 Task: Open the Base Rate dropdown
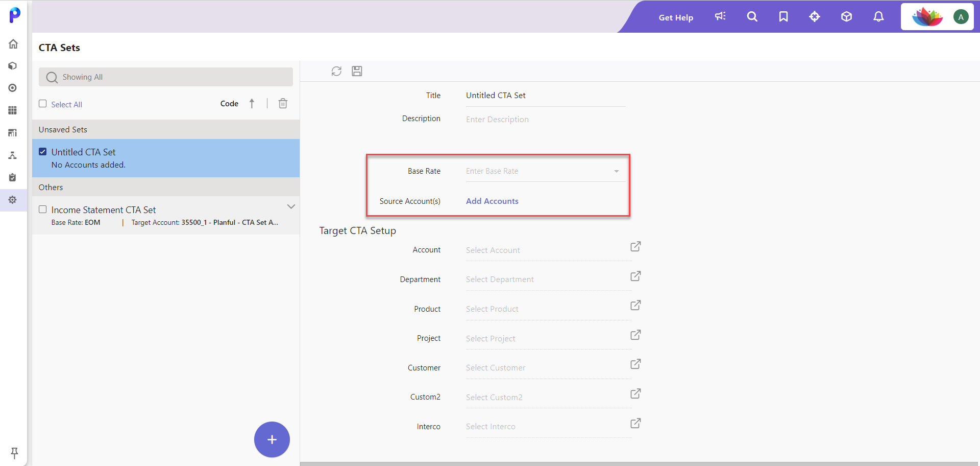pyautogui.click(x=546, y=171)
